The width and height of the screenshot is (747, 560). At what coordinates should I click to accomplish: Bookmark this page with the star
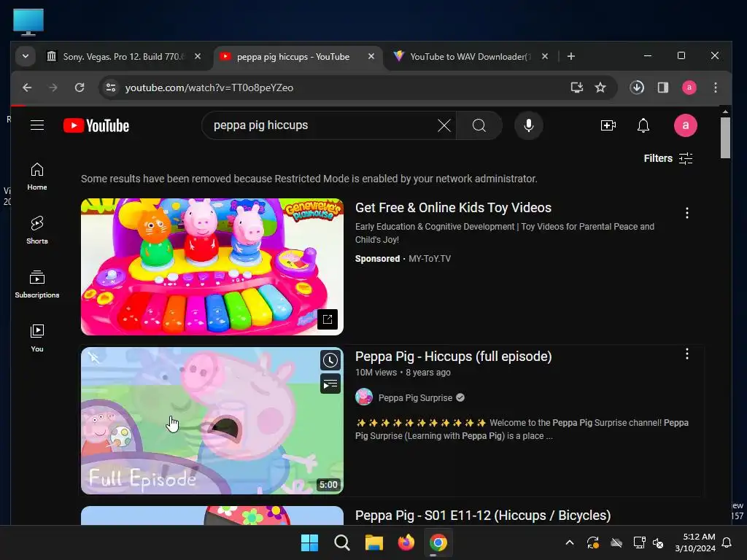point(600,87)
